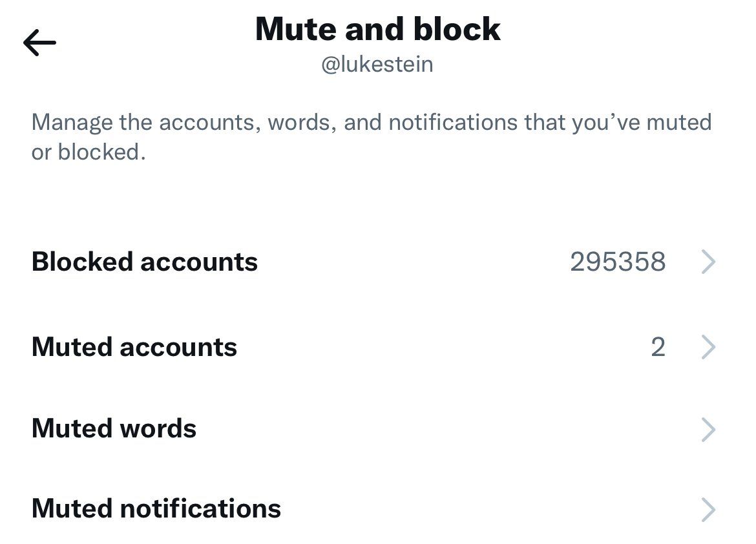Click the Mute and block page title
Viewport: 756px width, 544px height.
377,29
